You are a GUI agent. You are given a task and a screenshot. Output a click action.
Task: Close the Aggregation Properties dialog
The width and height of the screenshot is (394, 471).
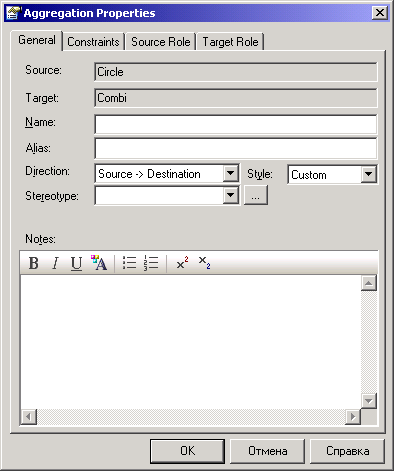tap(380, 13)
